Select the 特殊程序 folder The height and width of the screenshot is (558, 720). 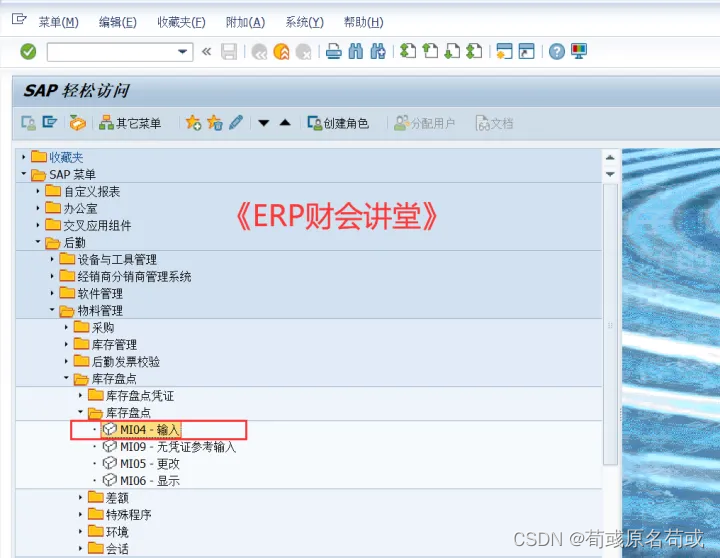129,515
